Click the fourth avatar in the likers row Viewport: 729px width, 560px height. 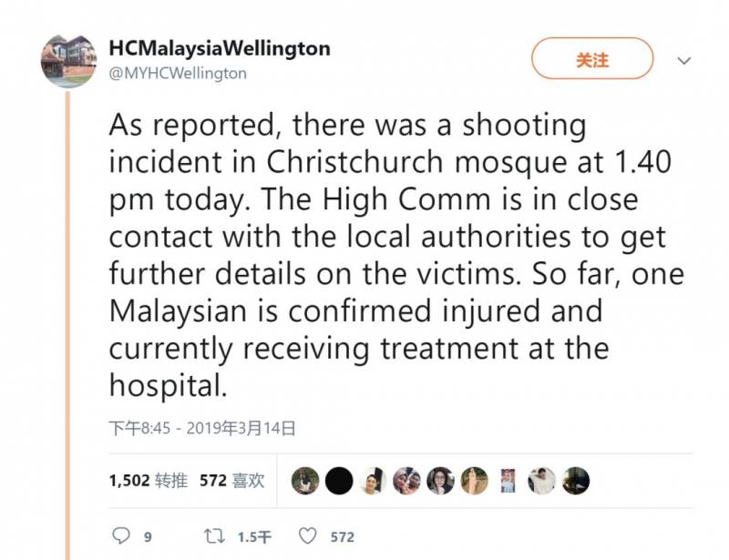coord(406,481)
